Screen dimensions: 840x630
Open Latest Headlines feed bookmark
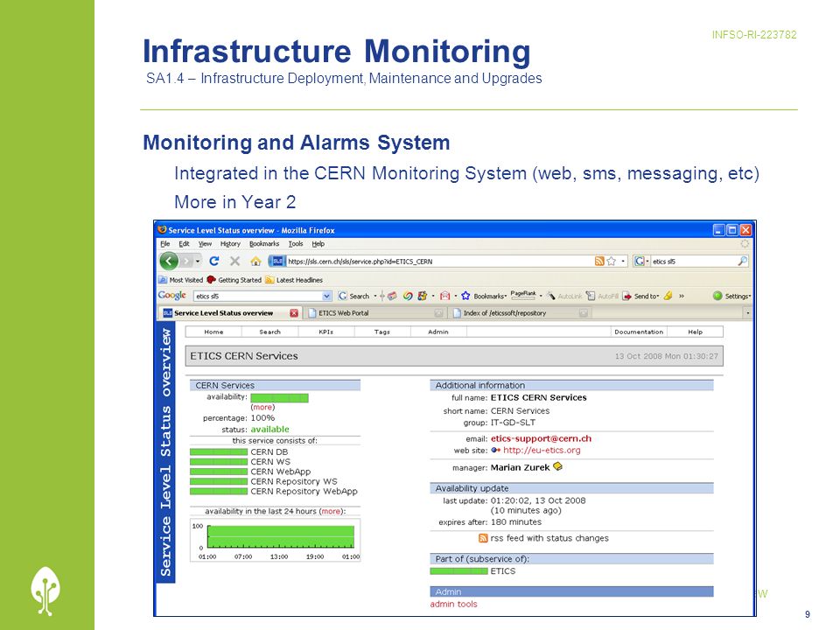[294, 280]
